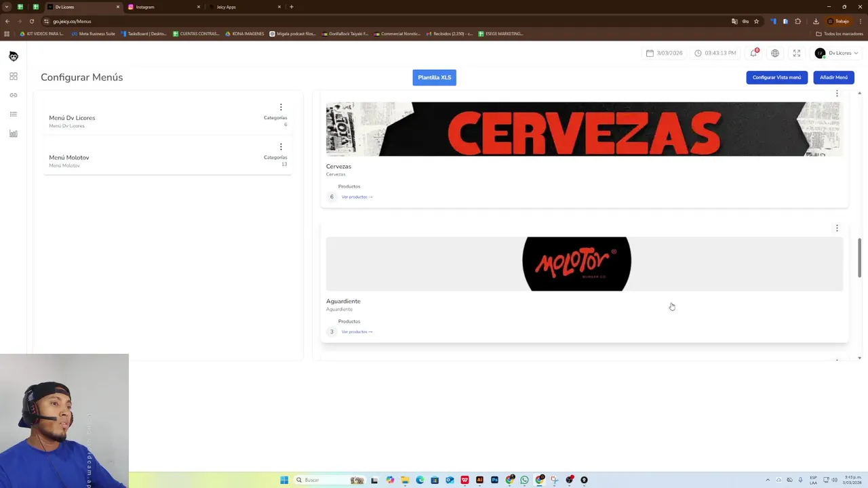This screenshot has height=488, width=868.
Task: Open Dv Licores user account dropdown
Action: 837,53
